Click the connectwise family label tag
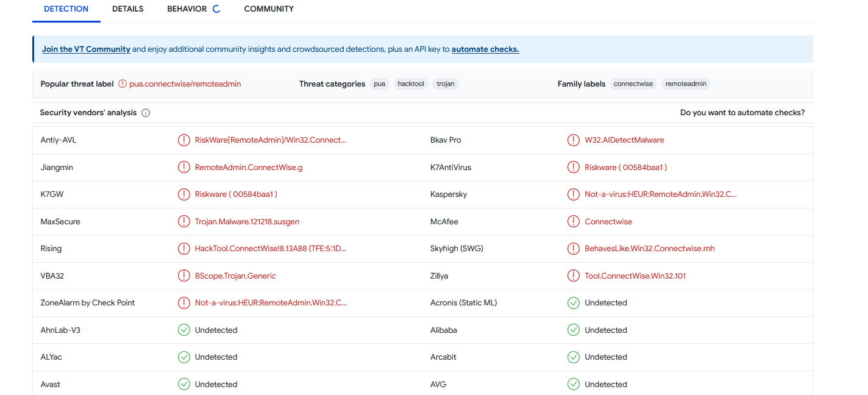The height and width of the screenshot is (395, 868). (x=633, y=84)
